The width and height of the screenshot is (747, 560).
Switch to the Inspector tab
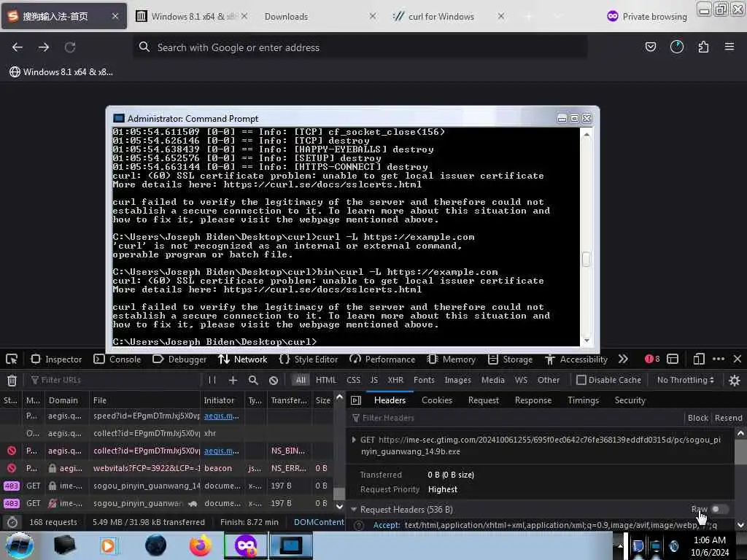coord(56,359)
